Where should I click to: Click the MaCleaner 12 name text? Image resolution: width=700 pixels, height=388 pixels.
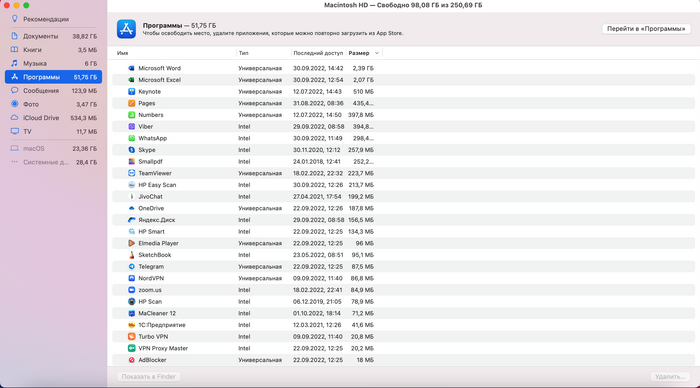click(157, 313)
